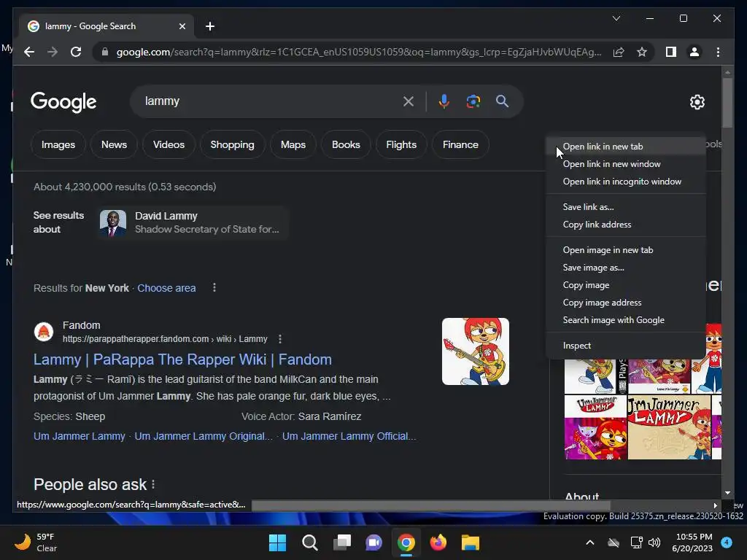Open the Chrome three-dot menu
Image resolution: width=747 pixels, height=560 pixels.
pos(718,52)
